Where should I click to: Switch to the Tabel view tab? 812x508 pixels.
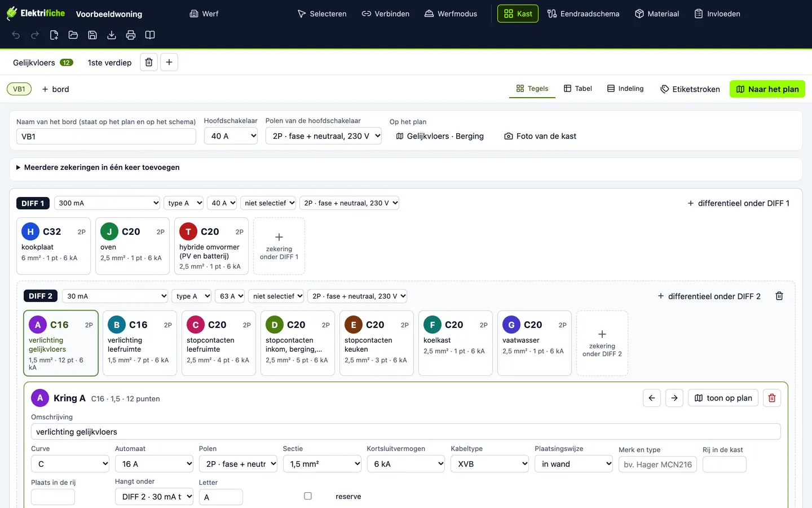pyautogui.click(x=578, y=89)
